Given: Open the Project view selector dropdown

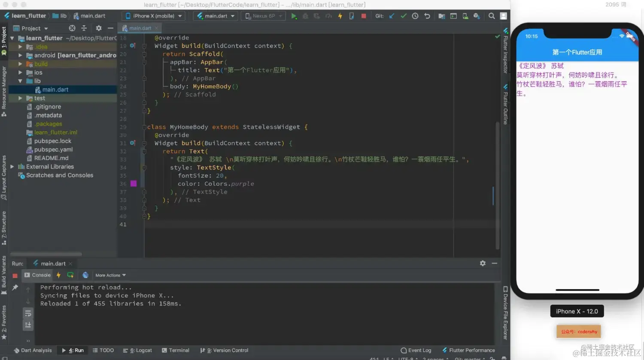Looking at the screenshot, I should click(31, 28).
